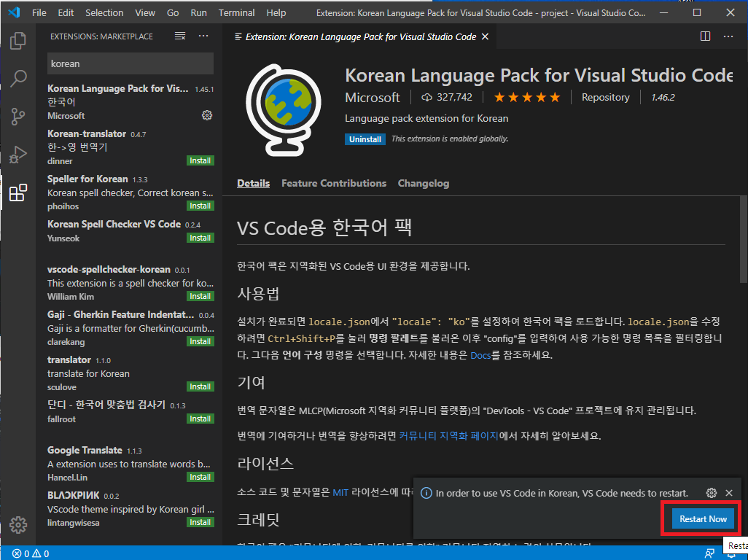Open the Go menu
The width and height of the screenshot is (748, 560).
tap(173, 13)
